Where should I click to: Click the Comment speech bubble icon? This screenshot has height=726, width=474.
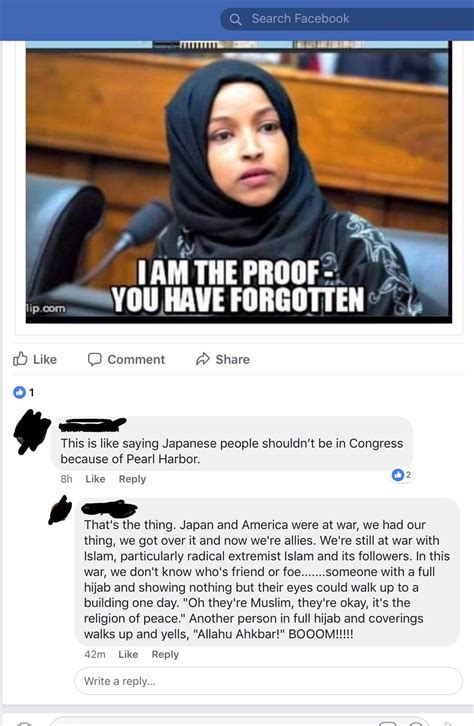(x=94, y=359)
